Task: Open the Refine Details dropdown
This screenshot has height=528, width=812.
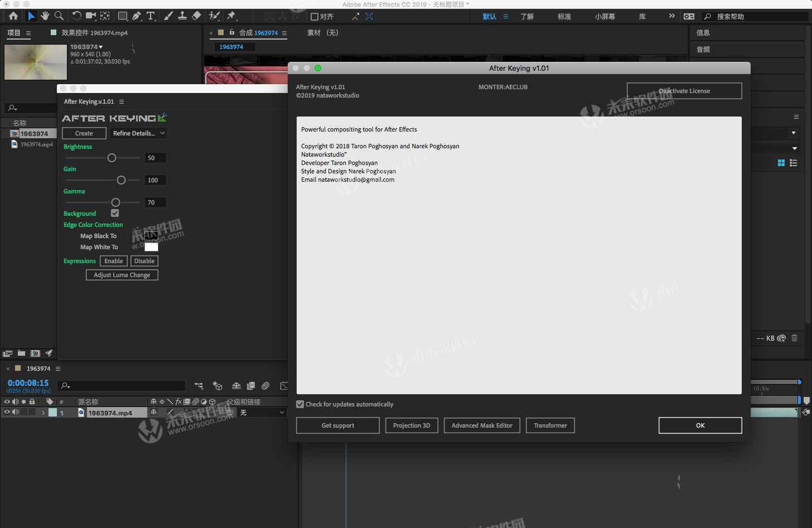Action: click(x=138, y=133)
